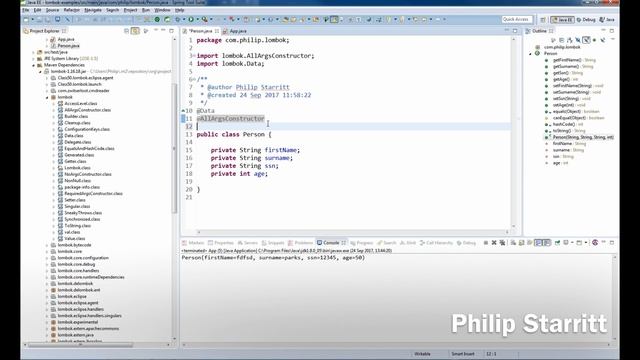Image resolution: width=640 pixels, height=360 pixels.
Task: Switch to the App.java editor tab
Action: pyautogui.click(x=238, y=31)
